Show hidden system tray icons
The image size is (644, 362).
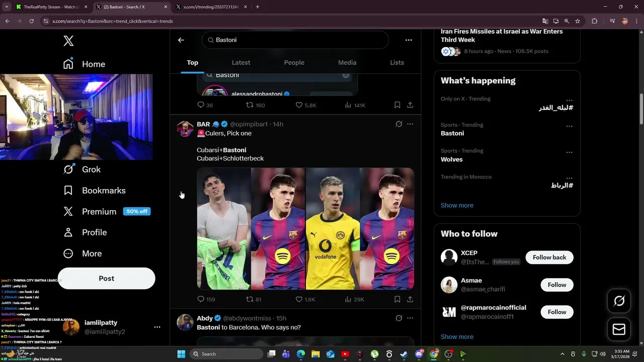562,354
